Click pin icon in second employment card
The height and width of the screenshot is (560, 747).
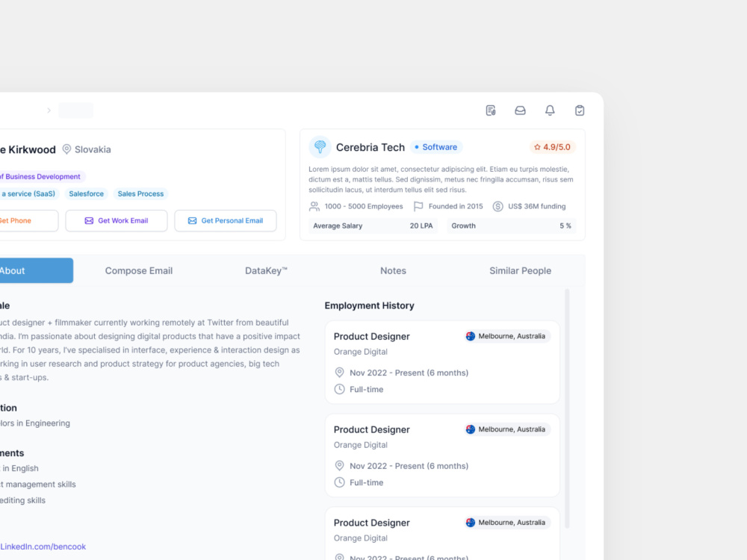point(339,466)
